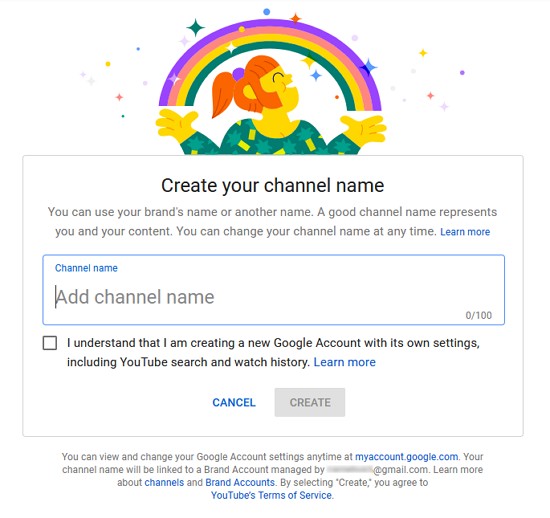Visit the myaccount.google.com link
This screenshot has height=518, width=550.
(x=407, y=457)
